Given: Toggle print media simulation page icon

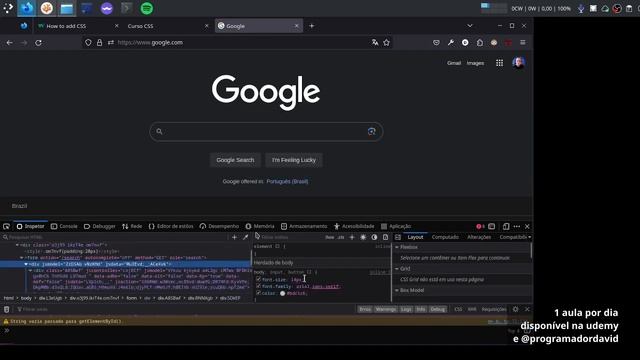Looking at the screenshot, I should point(385,237).
